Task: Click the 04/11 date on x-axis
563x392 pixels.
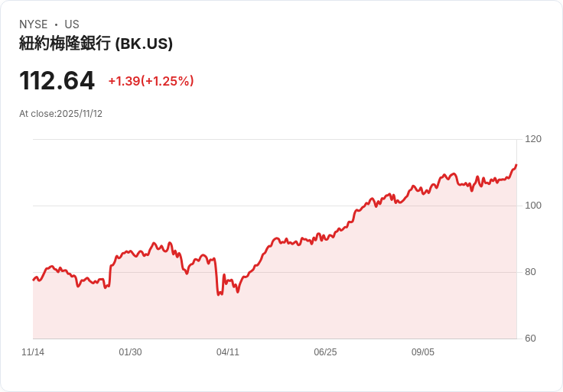Action: 228,352
